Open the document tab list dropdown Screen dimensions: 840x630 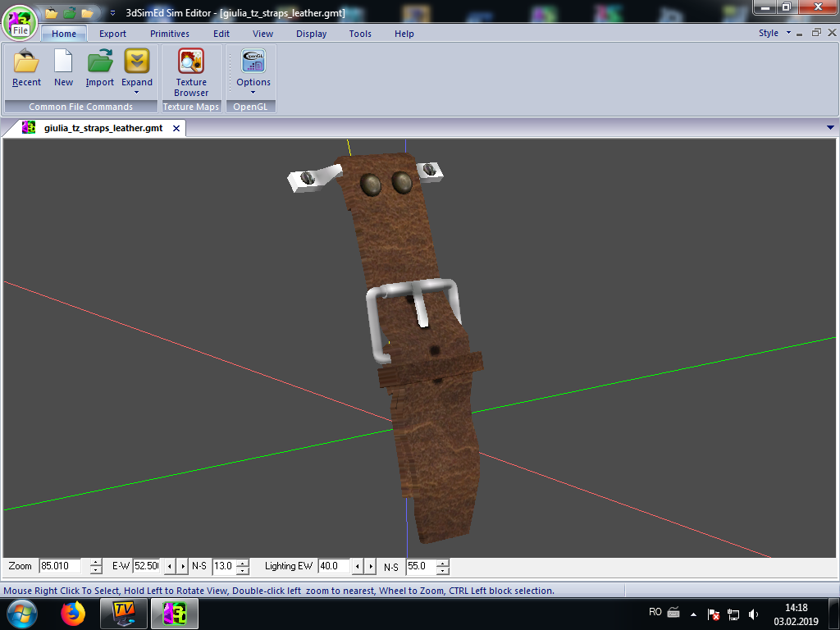click(x=830, y=127)
